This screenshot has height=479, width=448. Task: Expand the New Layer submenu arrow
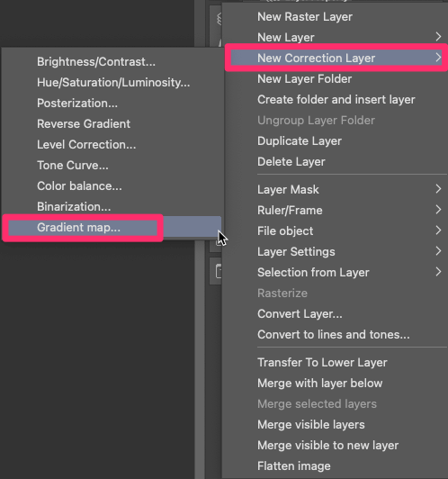[x=438, y=37]
